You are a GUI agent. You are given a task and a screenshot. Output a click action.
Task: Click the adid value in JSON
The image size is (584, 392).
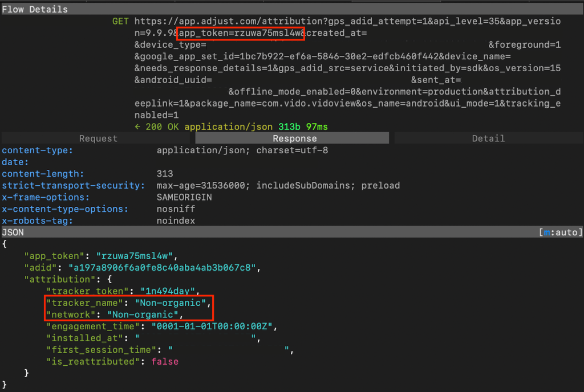[x=164, y=267]
